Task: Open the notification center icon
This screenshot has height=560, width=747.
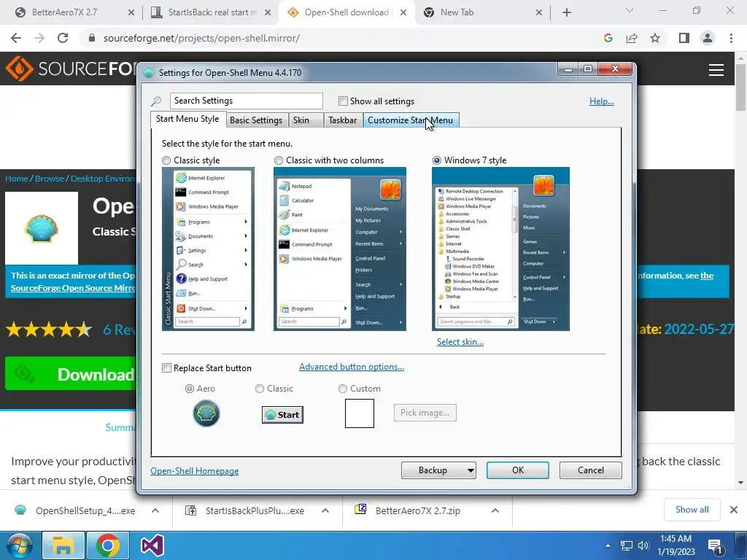Action: pyautogui.click(x=715, y=546)
